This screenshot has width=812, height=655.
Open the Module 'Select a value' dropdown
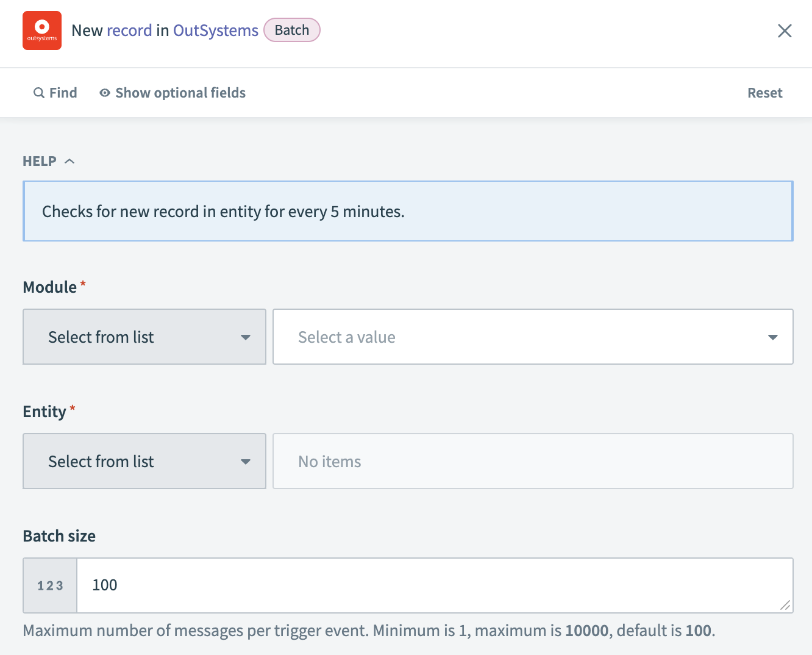pyautogui.click(x=533, y=337)
